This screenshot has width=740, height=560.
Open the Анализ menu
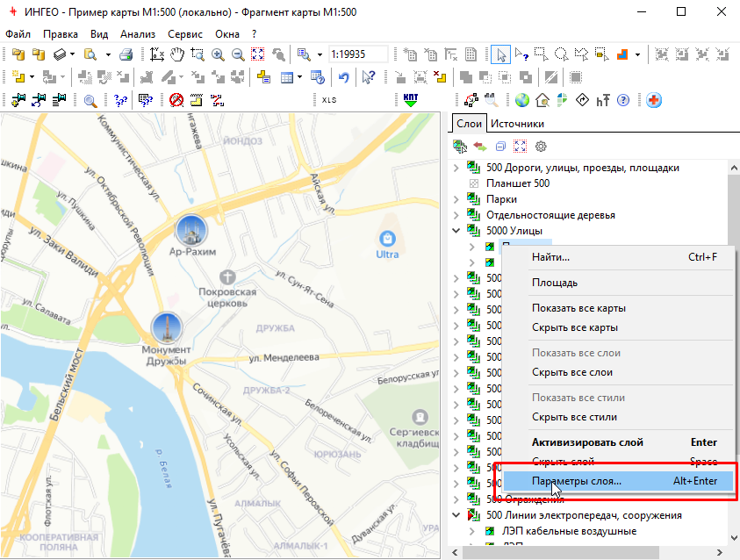[x=137, y=34]
